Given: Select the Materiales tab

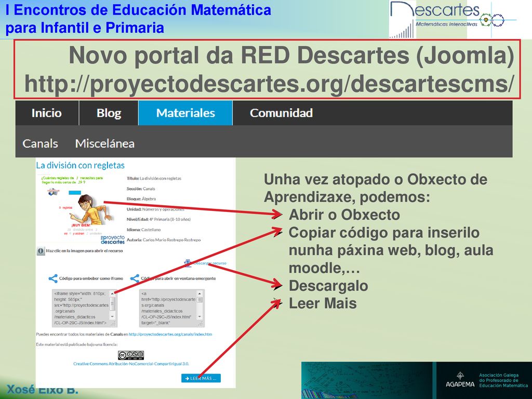Looking at the screenshot, I should [185, 113].
